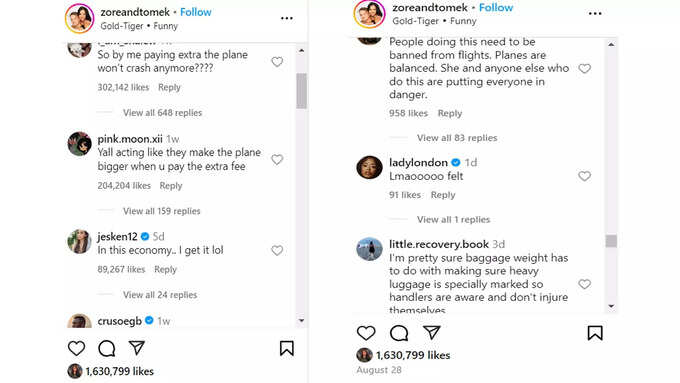Click the right comments scrollbar thumb
The width and height of the screenshot is (680, 383).
point(611,241)
